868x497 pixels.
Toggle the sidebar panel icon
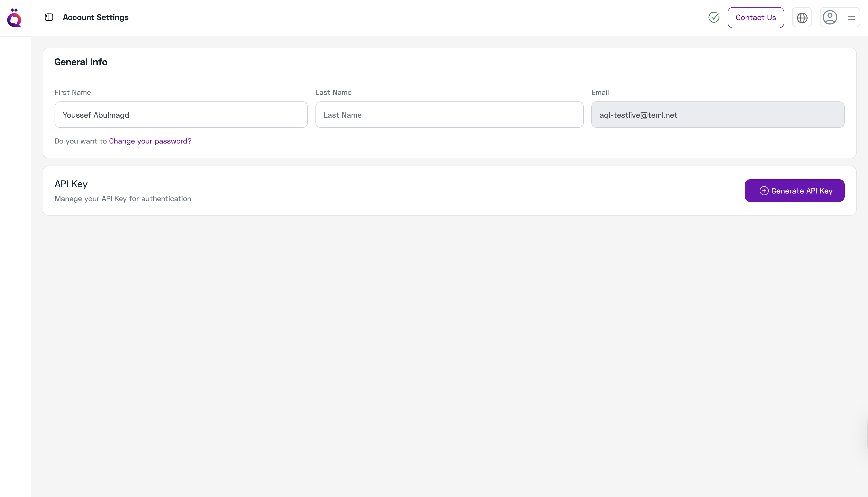(x=48, y=17)
